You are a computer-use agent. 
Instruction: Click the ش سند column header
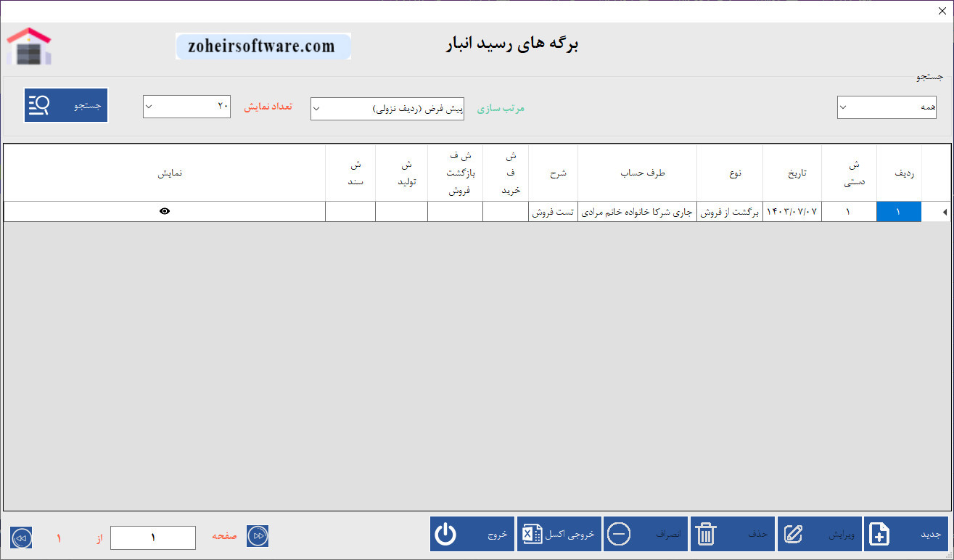(350, 173)
